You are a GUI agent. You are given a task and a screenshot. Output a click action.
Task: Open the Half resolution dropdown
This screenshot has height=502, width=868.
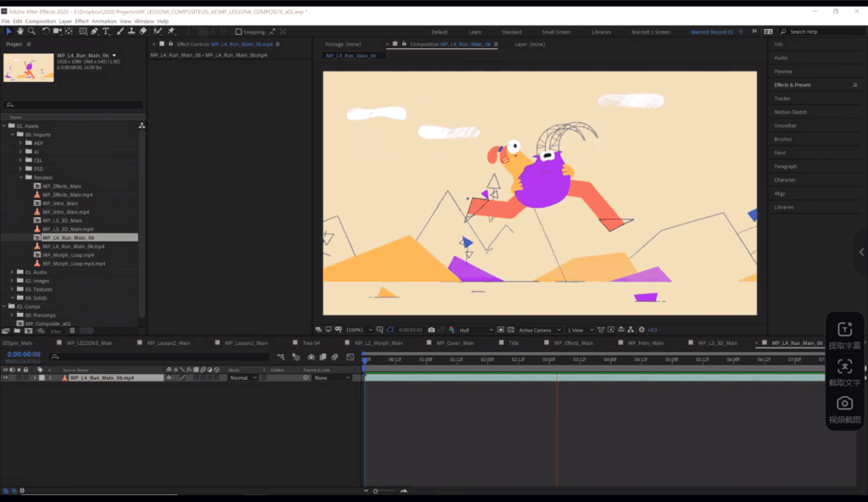click(x=476, y=330)
